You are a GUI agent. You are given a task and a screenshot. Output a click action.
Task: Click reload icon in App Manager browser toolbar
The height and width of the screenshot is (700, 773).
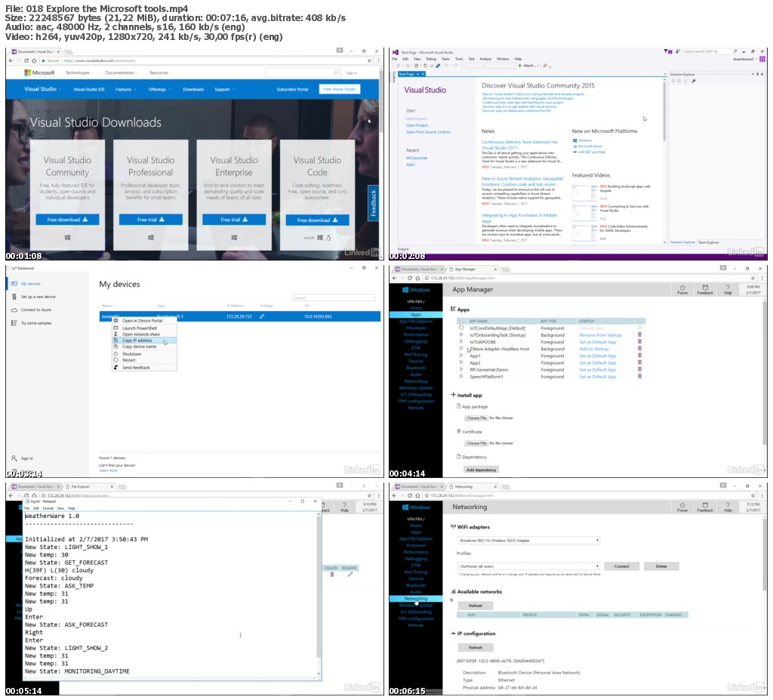point(409,278)
